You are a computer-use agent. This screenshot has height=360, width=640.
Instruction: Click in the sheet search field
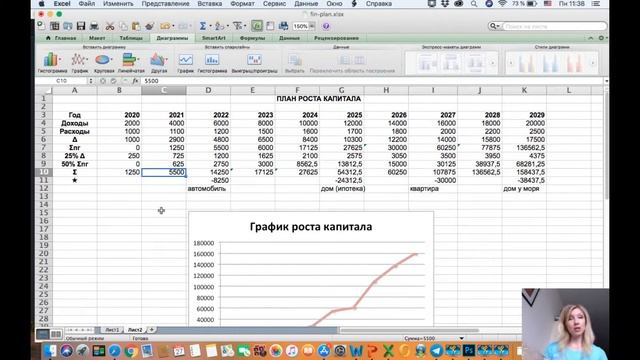click(553, 26)
